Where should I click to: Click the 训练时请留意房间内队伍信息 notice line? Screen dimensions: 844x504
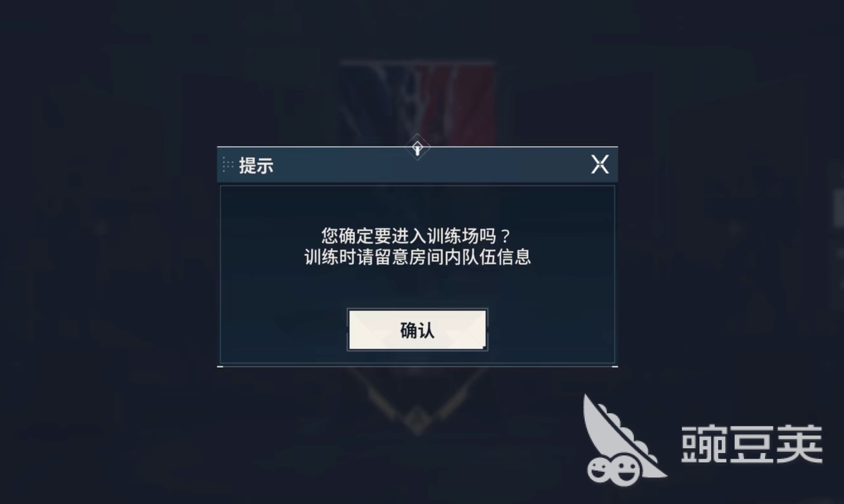417,257
